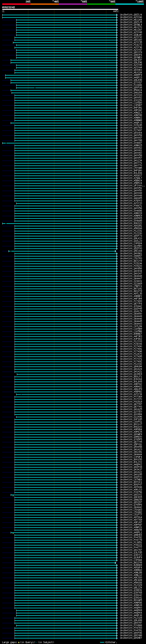
Task: Select hit label UniRef100_Q50K58
Action: point(131,447)
